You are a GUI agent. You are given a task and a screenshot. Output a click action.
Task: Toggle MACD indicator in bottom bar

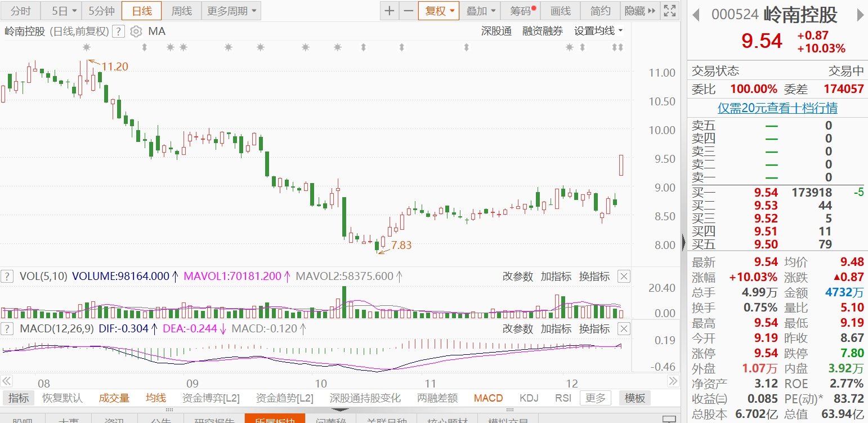click(x=488, y=398)
